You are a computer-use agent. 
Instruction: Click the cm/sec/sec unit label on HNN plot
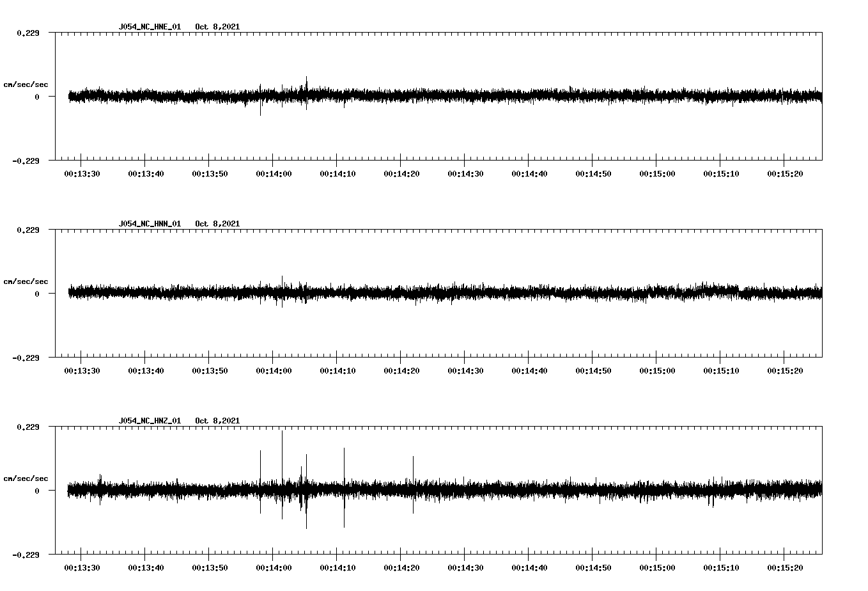coord(26,281)
